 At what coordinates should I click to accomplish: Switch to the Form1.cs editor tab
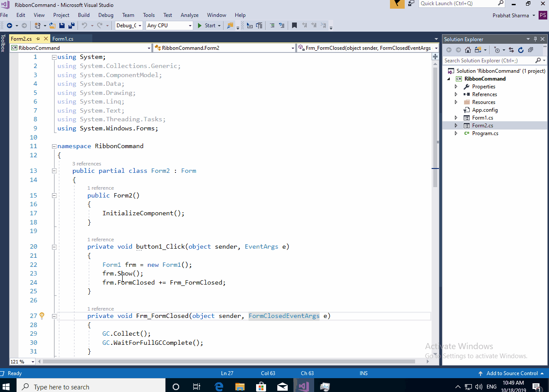pos(63,39)
